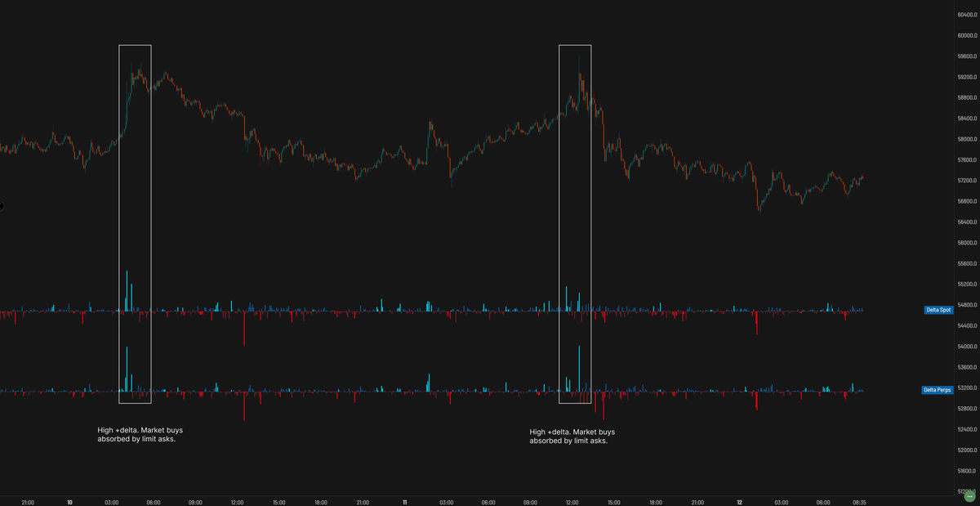Click the 55600.0 price axis label
The image size is (980, 506).
968,264
